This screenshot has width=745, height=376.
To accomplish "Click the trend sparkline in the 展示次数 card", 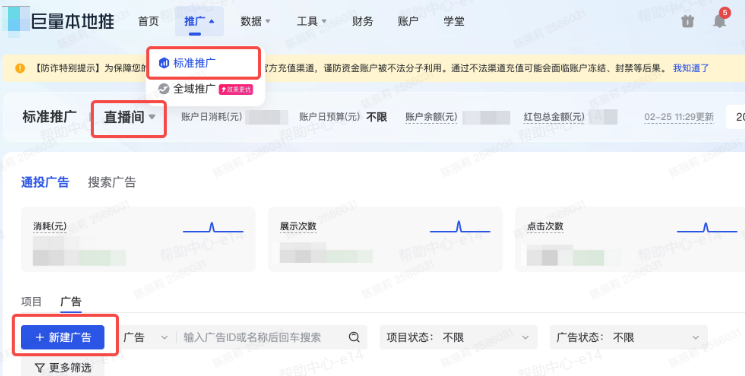I will [460, 228].
